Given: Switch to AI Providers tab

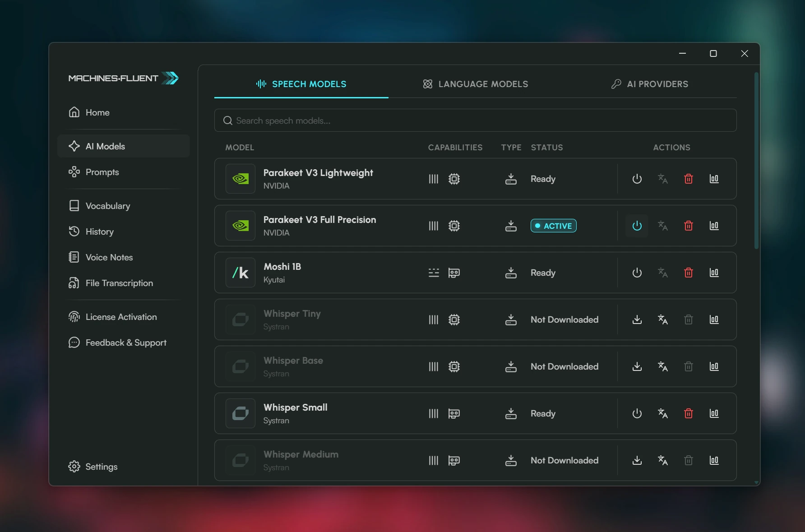Looking at the screenshot, I should [650, 84].
